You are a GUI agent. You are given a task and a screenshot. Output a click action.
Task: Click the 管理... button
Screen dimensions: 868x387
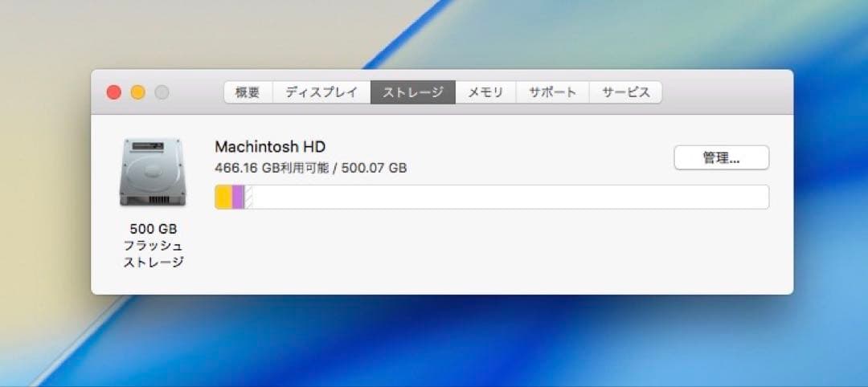coord(721,157)
